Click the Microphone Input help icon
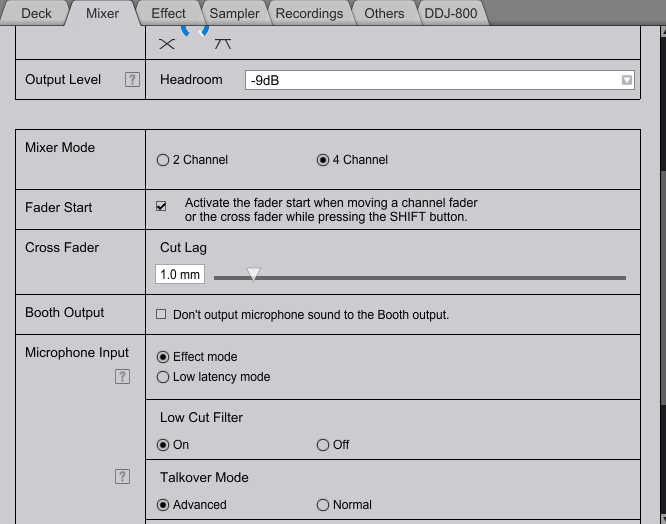666x524 pixels. 122,377
